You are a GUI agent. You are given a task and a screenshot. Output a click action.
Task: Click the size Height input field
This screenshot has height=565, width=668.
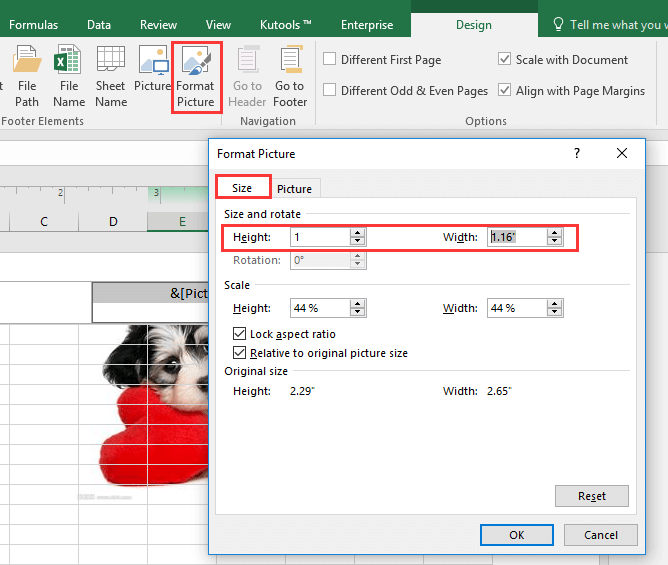(318, 237)
